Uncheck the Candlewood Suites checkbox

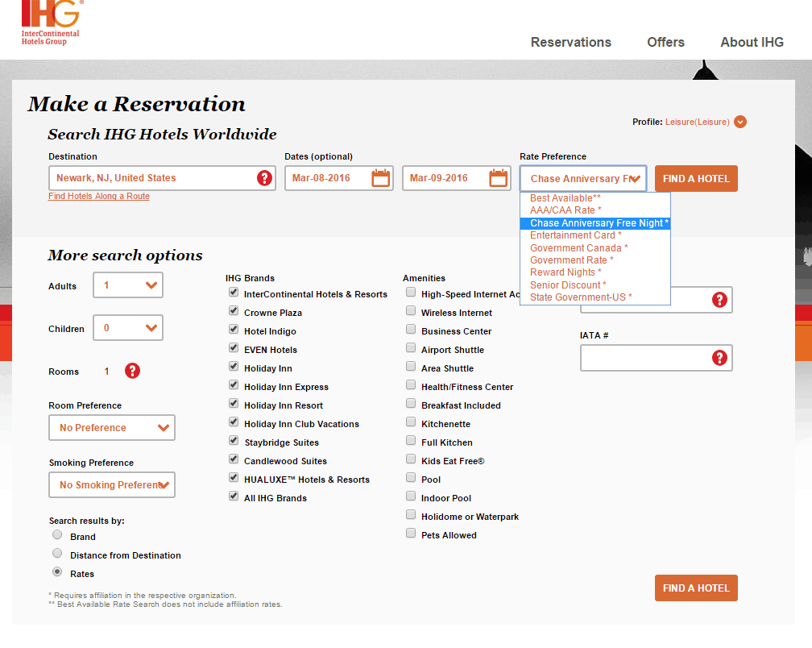pos(234,459)
